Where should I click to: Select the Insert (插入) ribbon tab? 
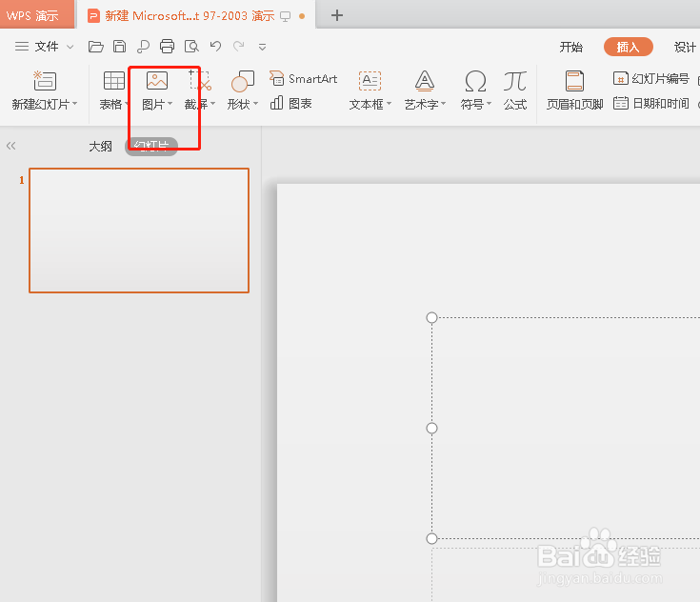[x=629, y=47]
